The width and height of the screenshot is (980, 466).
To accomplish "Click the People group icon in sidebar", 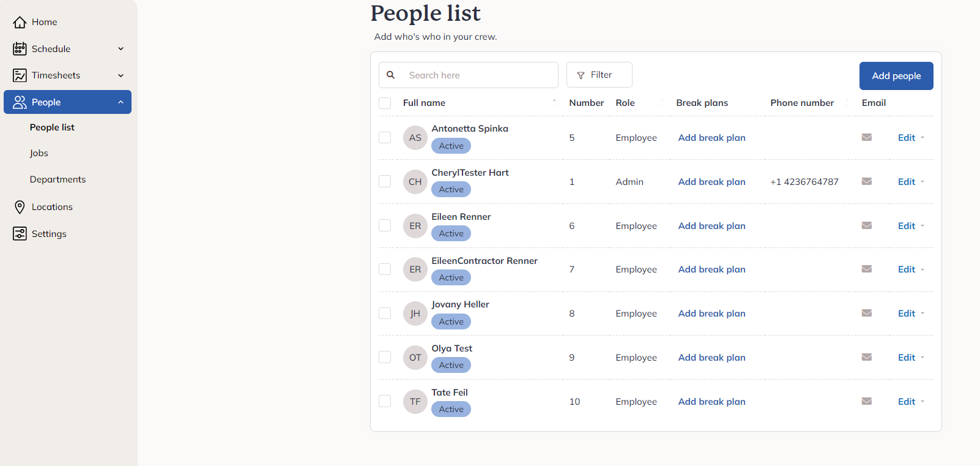I will coord(20,102).
